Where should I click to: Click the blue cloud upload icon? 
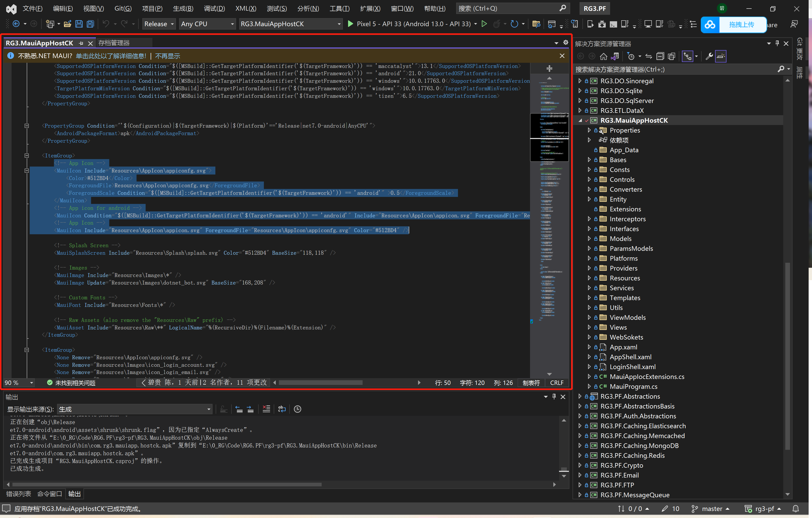[710, 25]
